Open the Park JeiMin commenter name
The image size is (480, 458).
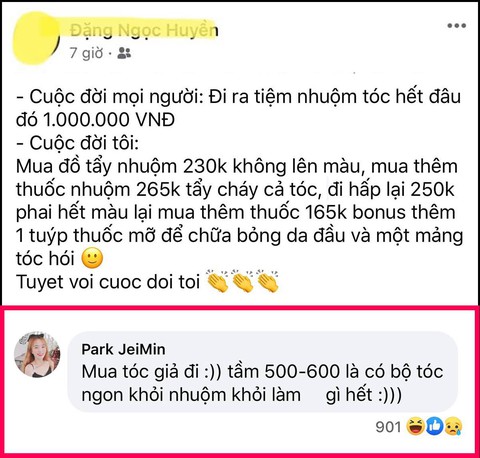(123, 349)
